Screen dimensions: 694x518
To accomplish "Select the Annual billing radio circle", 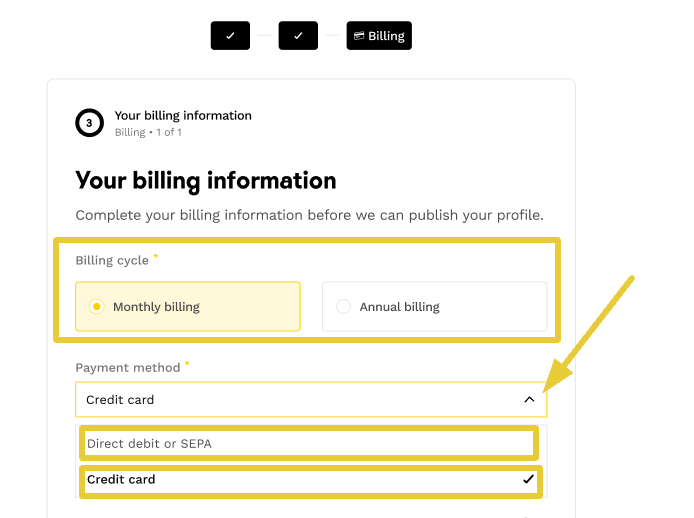I will click(343, 307).
